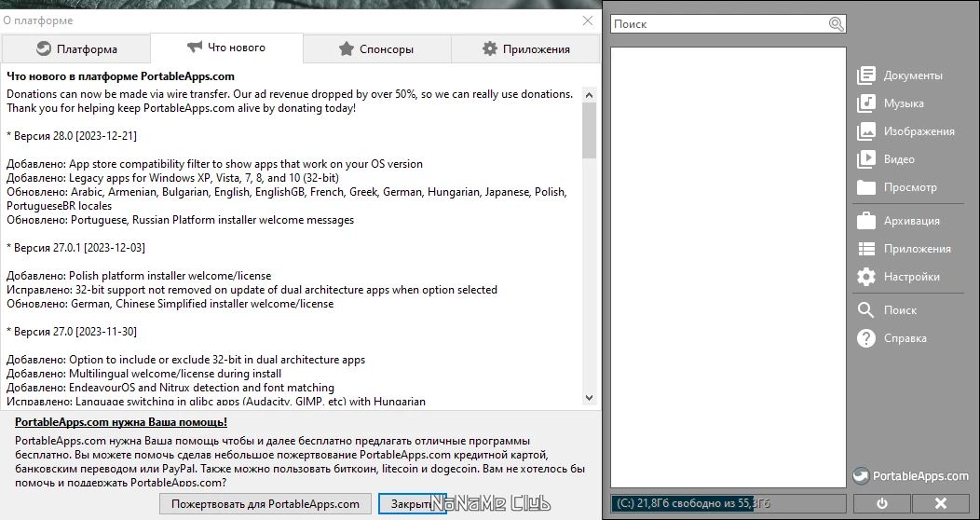980x520 pixels.
Task: Open the Приложения list icon
Action: tap(865, 249)
